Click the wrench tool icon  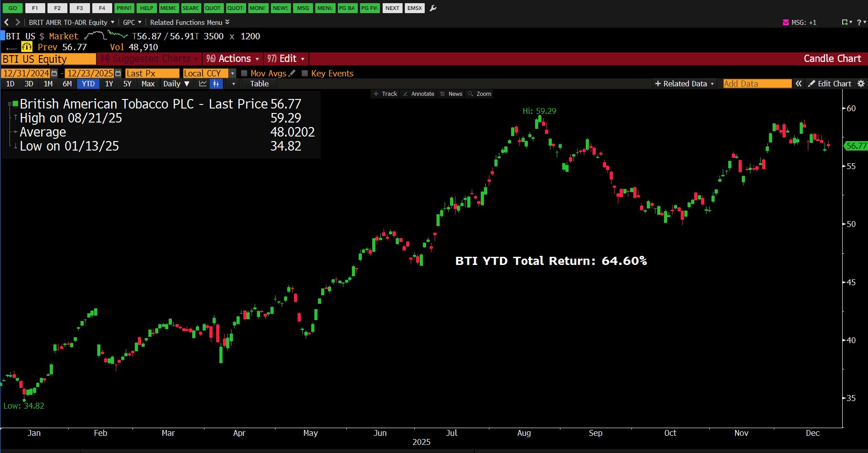(x=433, y=8)
